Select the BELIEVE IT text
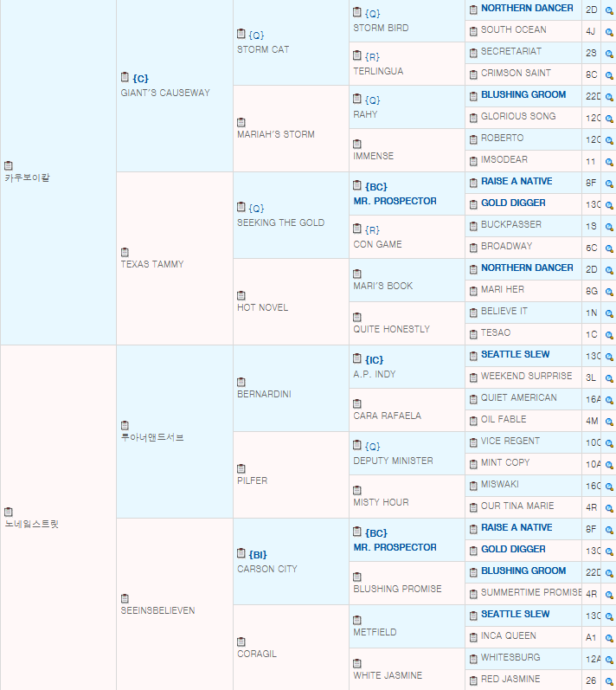Viewport: 616px width, 690px height. tap(504, 311)
